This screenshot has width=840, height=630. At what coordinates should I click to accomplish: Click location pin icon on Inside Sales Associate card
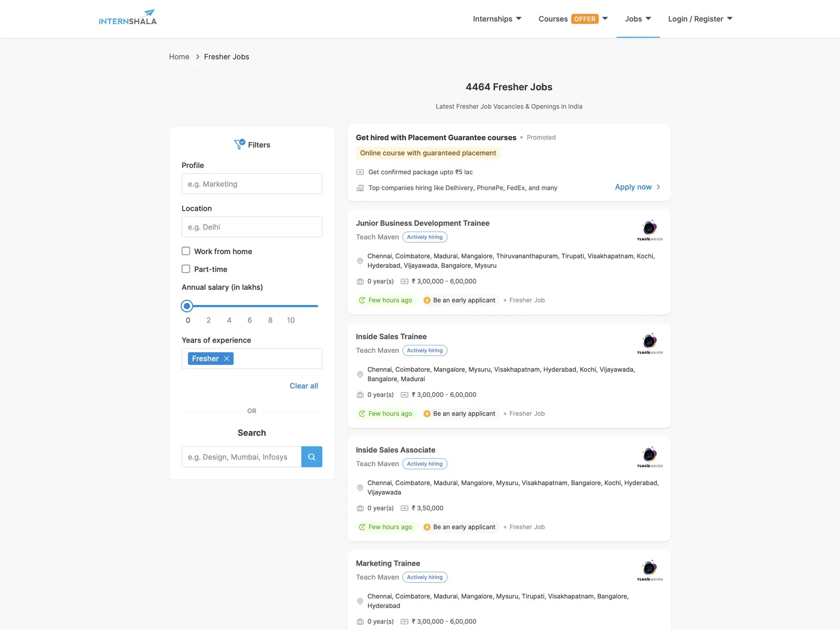(360, 488)
